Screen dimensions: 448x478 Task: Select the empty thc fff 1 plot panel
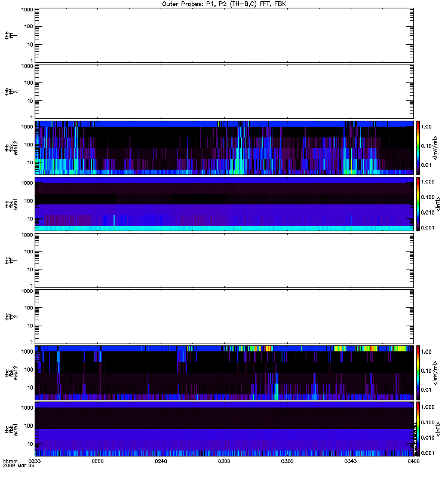click(224, 261)
